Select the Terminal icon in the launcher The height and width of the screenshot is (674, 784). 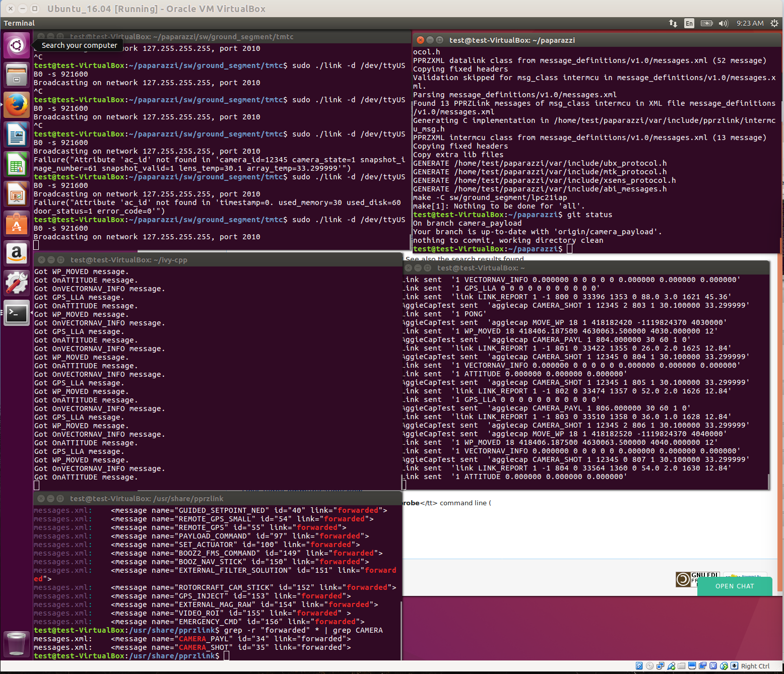coord(17,313)
